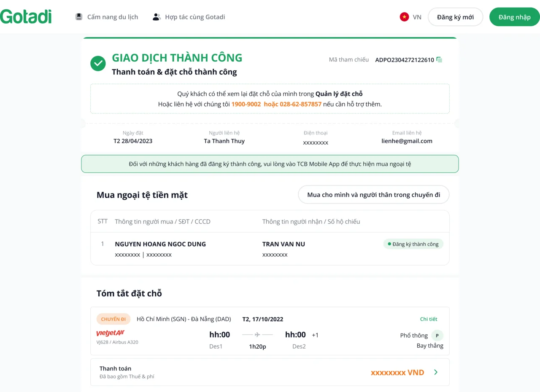Click the travel guide book icon
This screenshot has height=392, width=540.
tap(79, 17)
